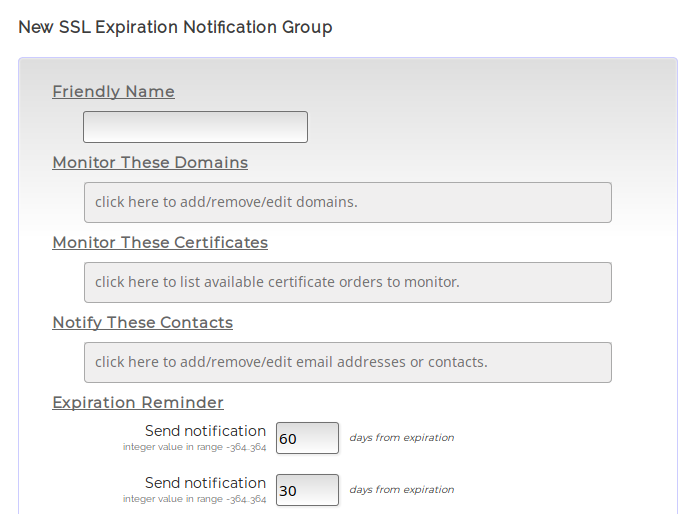Click the Expiration Reminder heading
The height and width of the screenshot is (514, 694).
coord(138,402)
